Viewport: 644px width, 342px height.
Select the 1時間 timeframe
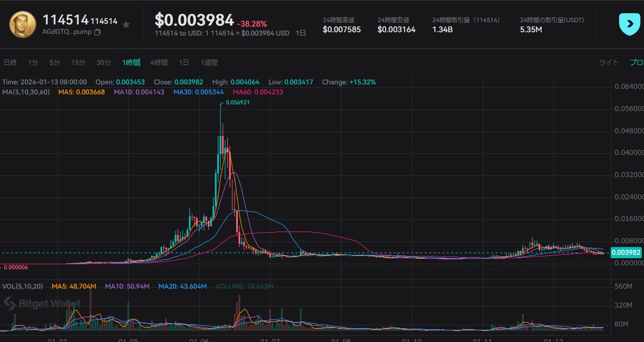pos(131,63)
